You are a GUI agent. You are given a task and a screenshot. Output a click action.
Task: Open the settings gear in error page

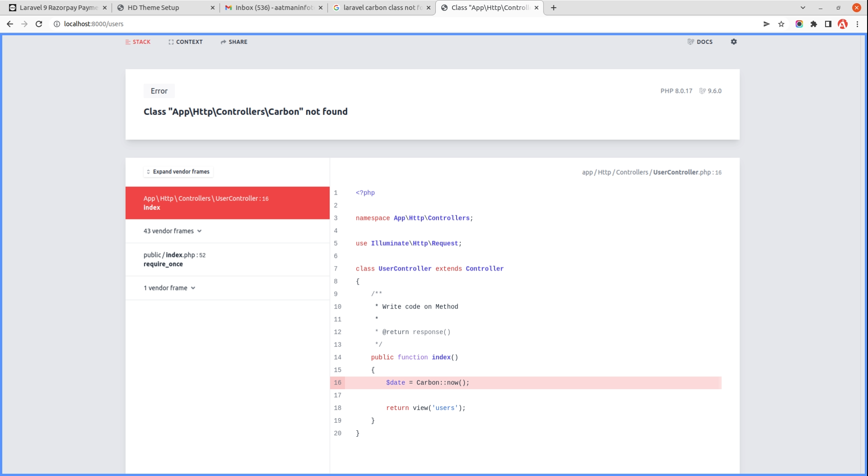tap(734, 42)
